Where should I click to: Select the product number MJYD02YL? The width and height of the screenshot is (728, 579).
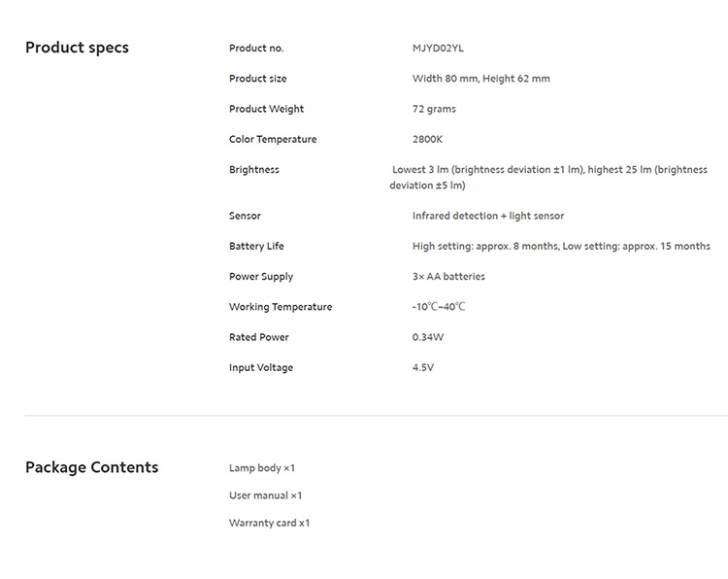tap(445, 48)
